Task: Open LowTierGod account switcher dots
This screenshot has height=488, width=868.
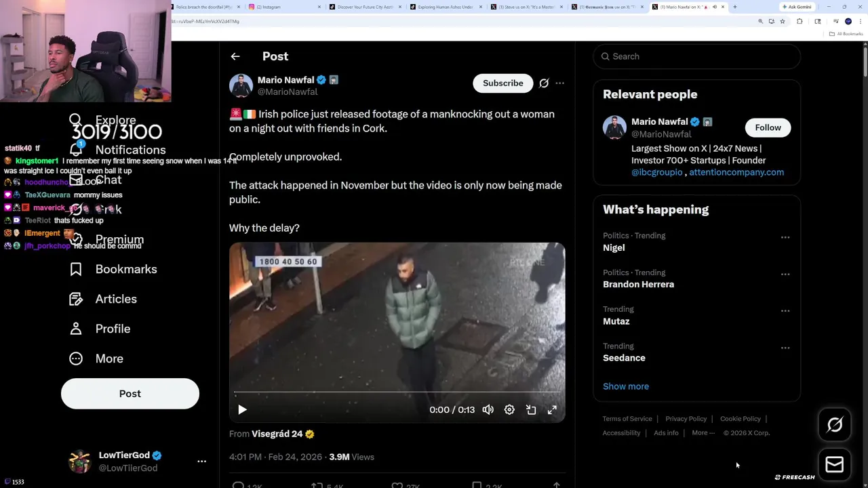Action: coord(201,461)
